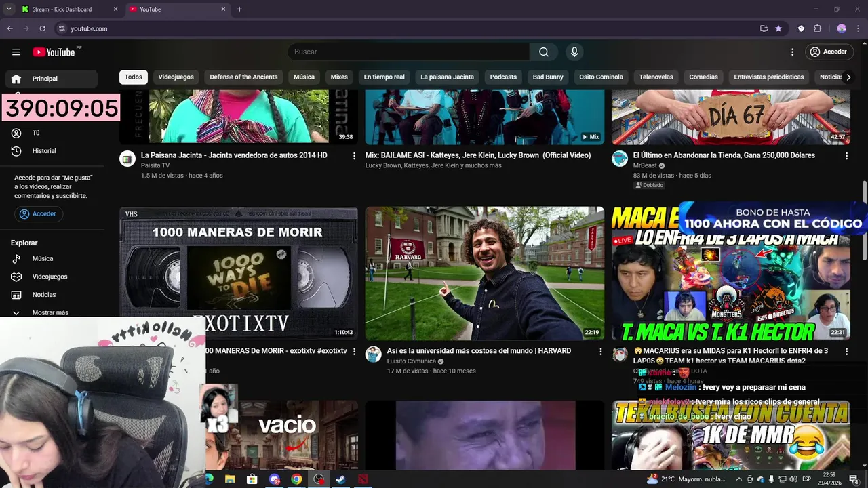Open Paisita TV channel avatar

(x=127, y=159)
